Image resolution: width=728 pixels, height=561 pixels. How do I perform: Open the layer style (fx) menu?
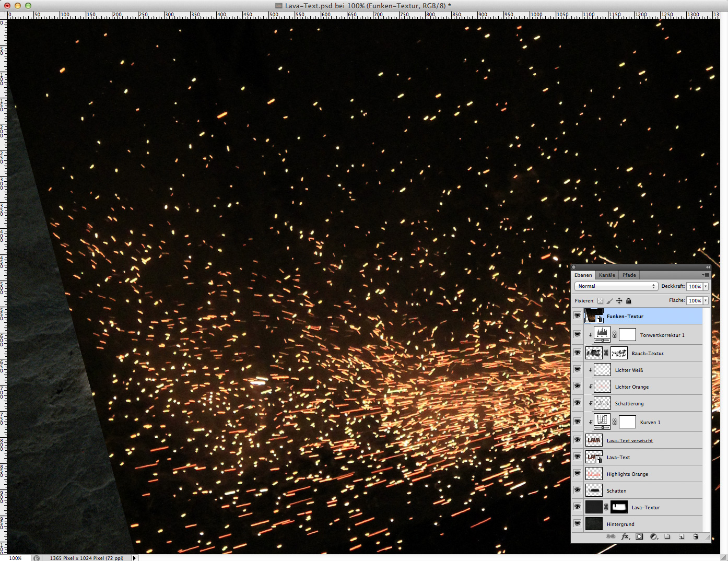coord(626,536)
